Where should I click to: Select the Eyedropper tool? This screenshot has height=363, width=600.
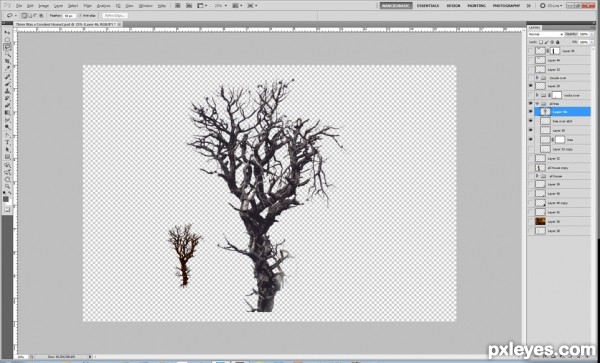click(7, 68)
